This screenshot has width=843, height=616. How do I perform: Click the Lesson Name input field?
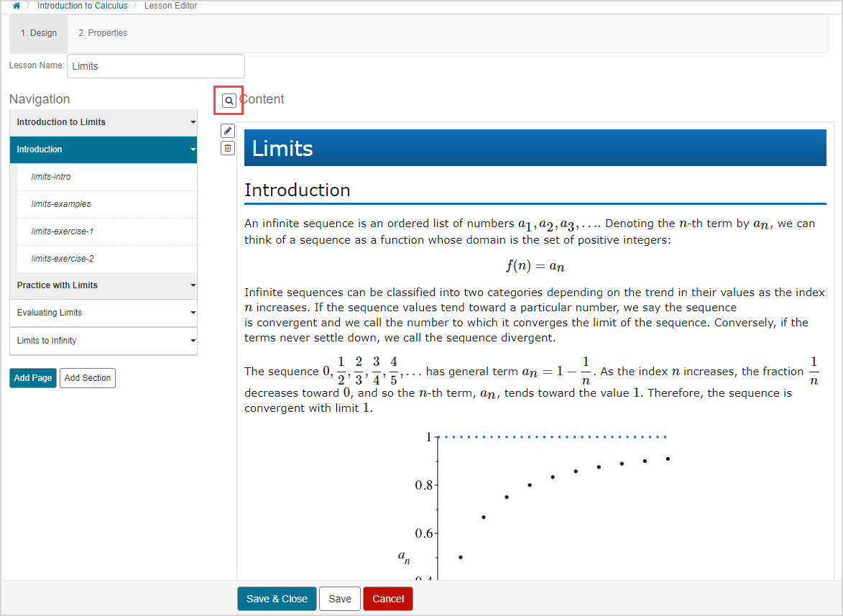click(x=155, y=66)
